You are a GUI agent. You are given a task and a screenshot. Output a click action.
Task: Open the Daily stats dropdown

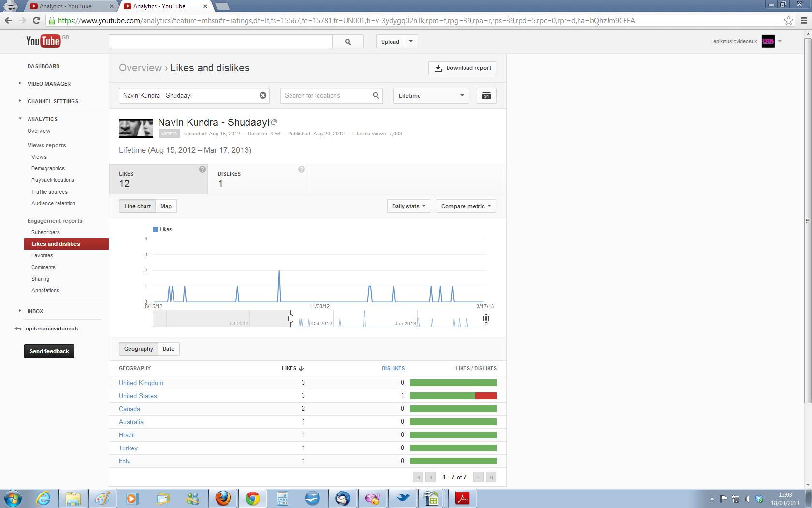pos(409,206)
